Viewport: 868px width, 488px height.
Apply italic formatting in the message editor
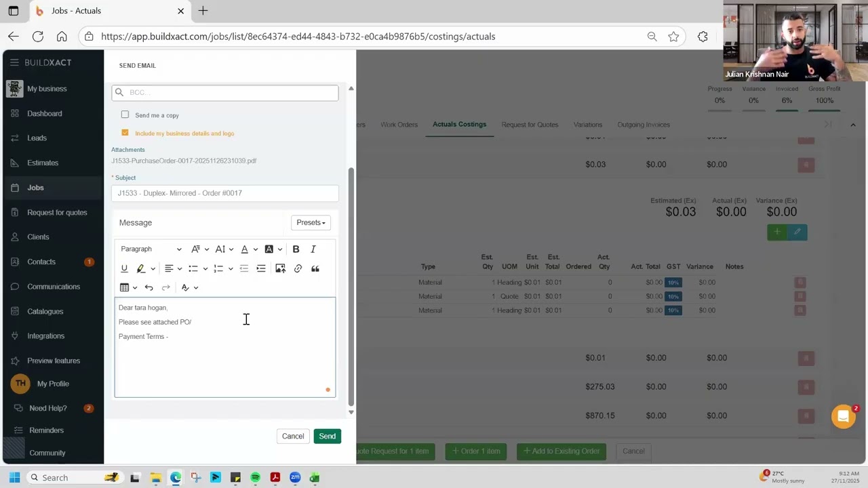[x=313, y=249]
